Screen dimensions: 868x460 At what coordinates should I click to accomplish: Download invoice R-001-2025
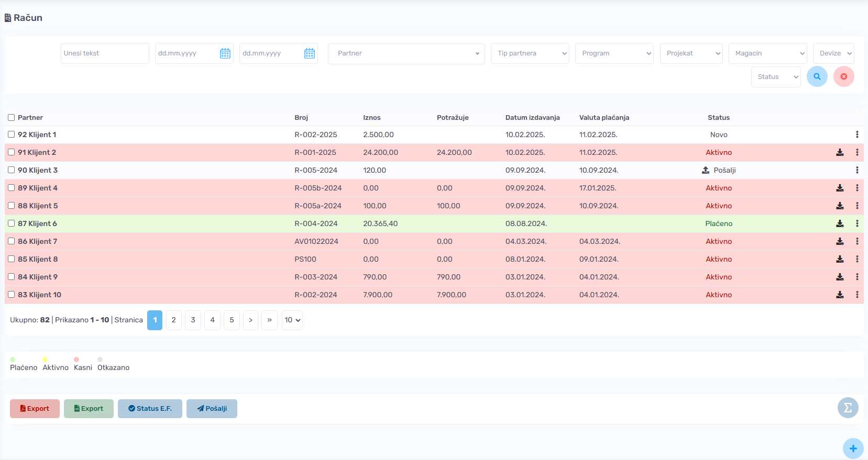[840, 152]
